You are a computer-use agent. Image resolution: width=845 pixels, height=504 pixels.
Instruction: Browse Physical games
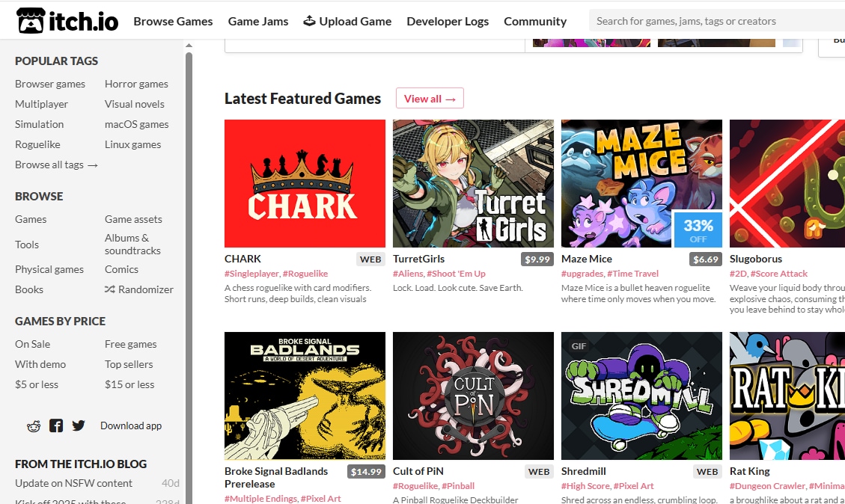49,269
